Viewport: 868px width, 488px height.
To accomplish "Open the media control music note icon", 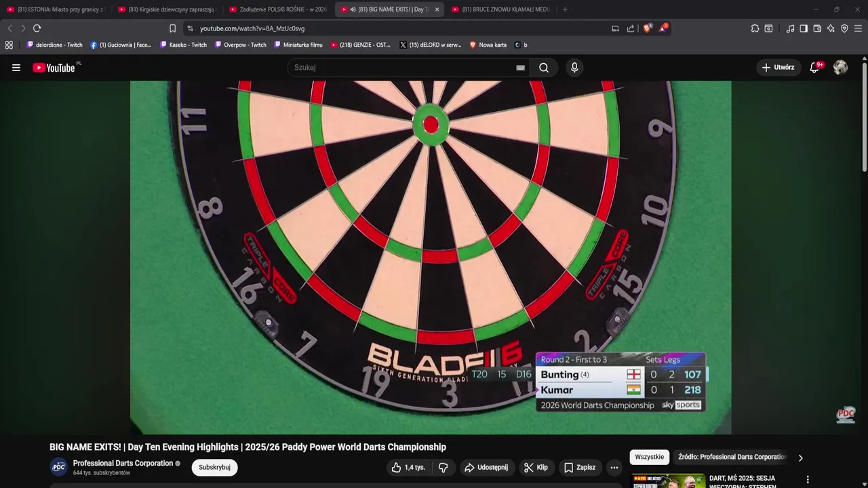I will (790, 28).
